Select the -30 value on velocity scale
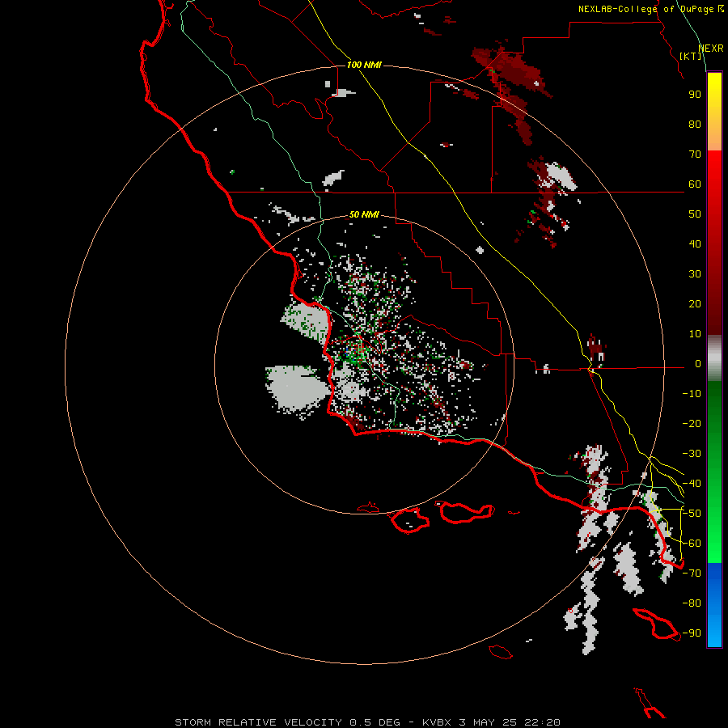This screenshot has height=728, width=728. (692, 454)
